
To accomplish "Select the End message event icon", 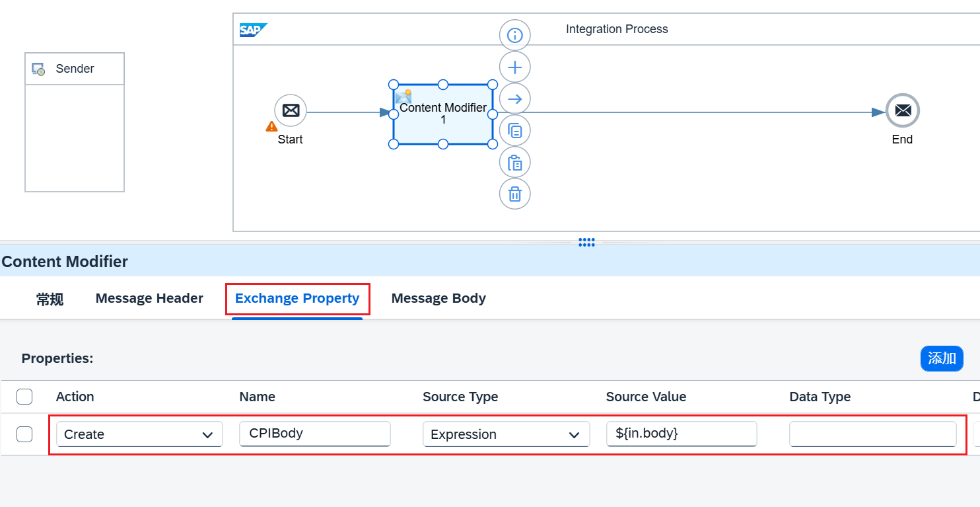I will click(902, 111).
